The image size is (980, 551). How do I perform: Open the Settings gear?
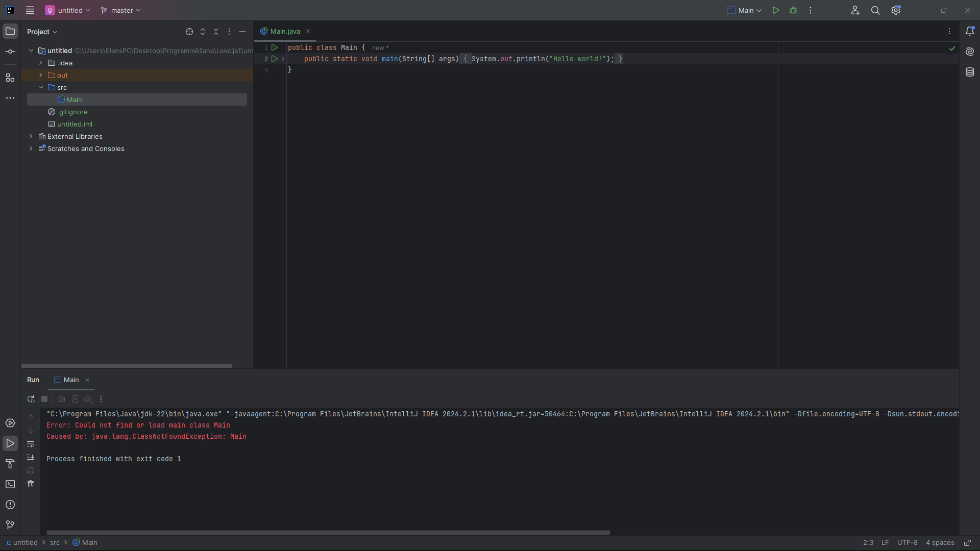click(x=896, y=10)
